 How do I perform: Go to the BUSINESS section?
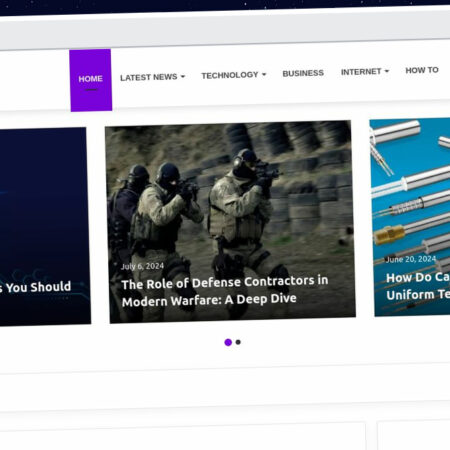303,73
